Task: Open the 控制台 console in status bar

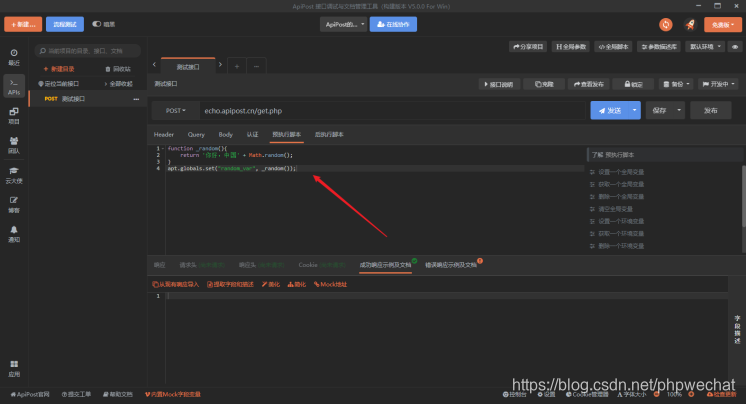Action: pyautogui.click(x=515, y=394)
